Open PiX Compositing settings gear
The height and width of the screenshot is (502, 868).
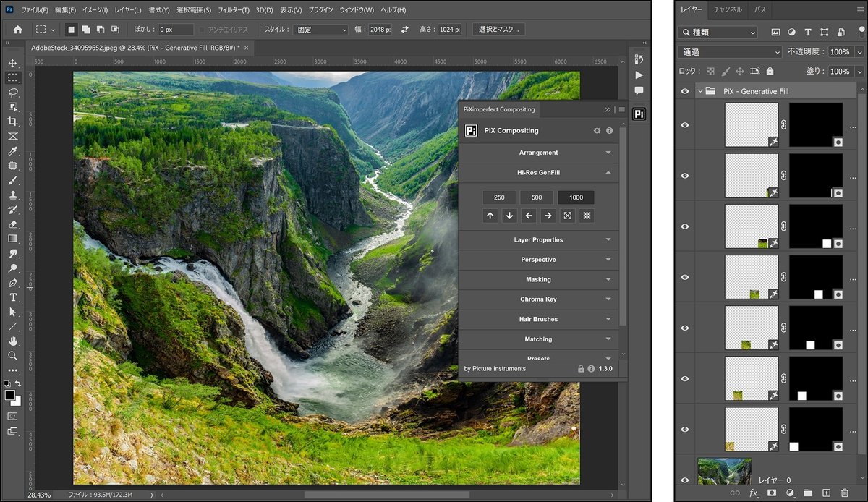click(x=597, y=131)
